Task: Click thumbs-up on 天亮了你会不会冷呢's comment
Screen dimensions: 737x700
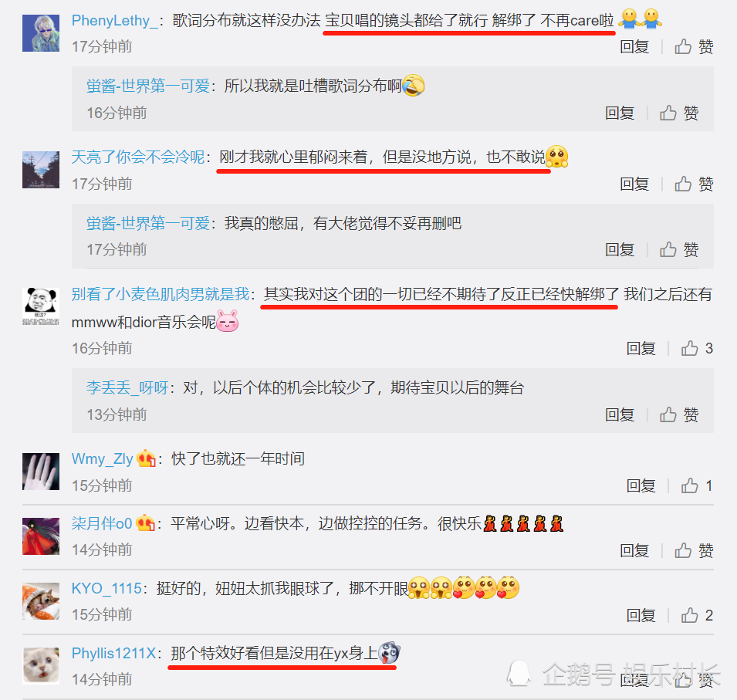Action: 694,184
